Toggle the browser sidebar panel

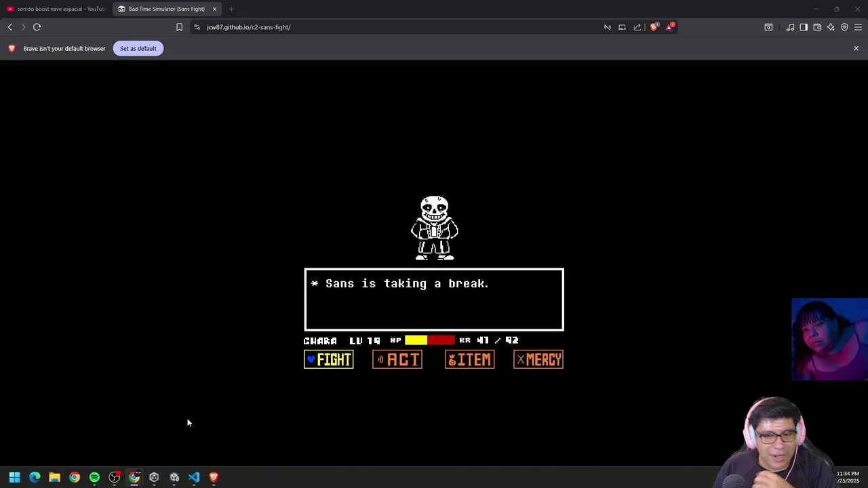[804, 27]
